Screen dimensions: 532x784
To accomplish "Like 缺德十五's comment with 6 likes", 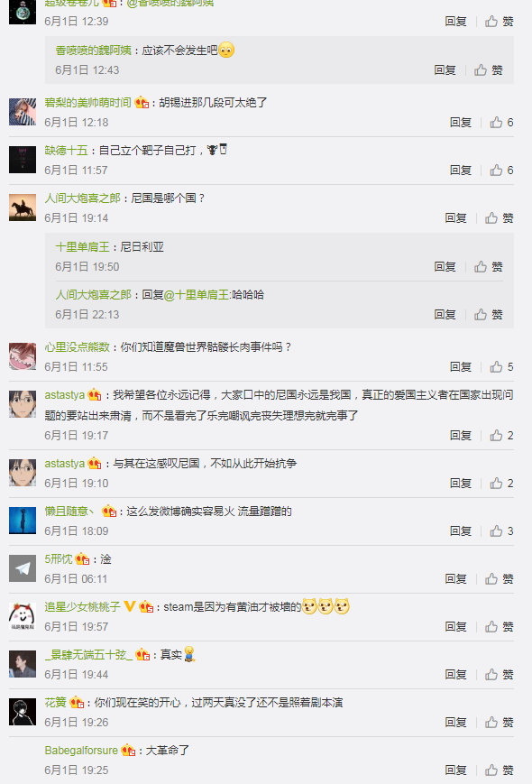I will point(501,171).
